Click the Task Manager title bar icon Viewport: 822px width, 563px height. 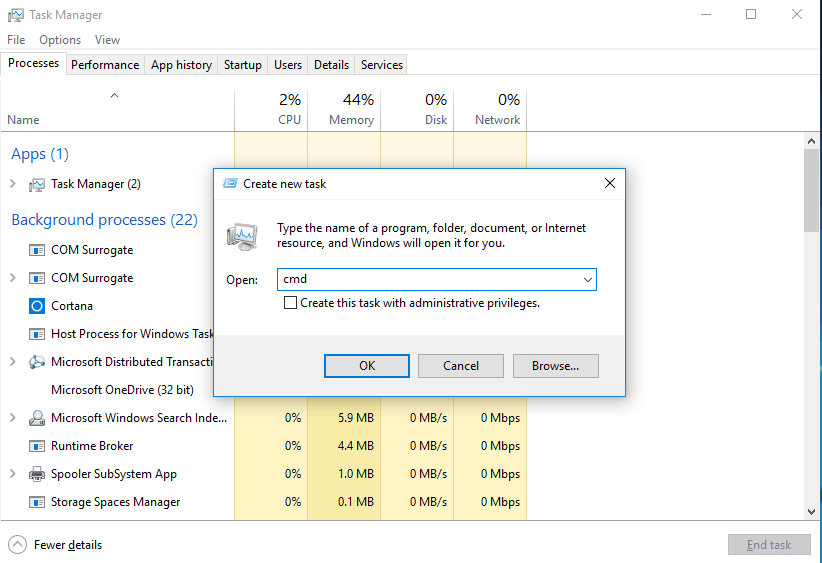(x=15, y=15)
